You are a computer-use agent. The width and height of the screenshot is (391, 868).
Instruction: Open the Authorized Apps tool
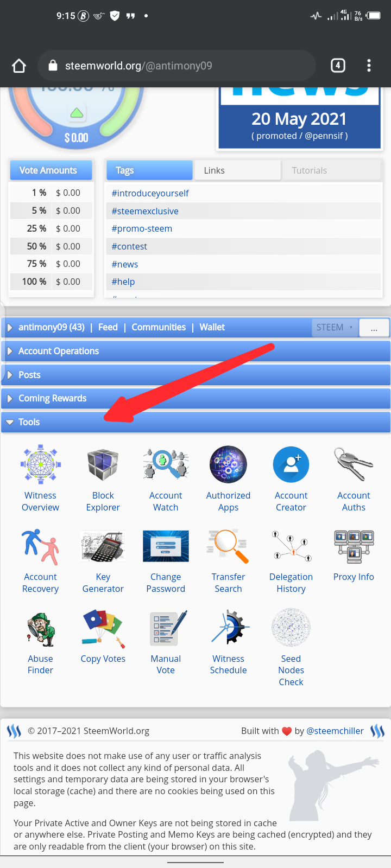229,478
